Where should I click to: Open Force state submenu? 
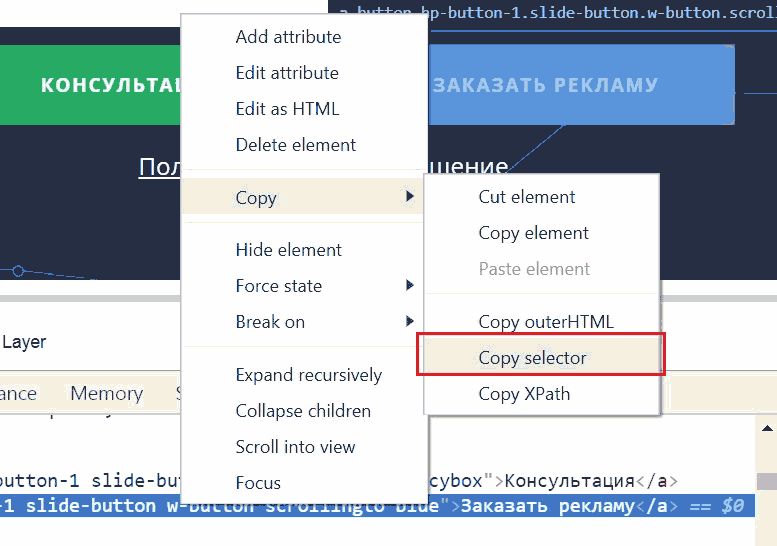click(x=304, y=286)
